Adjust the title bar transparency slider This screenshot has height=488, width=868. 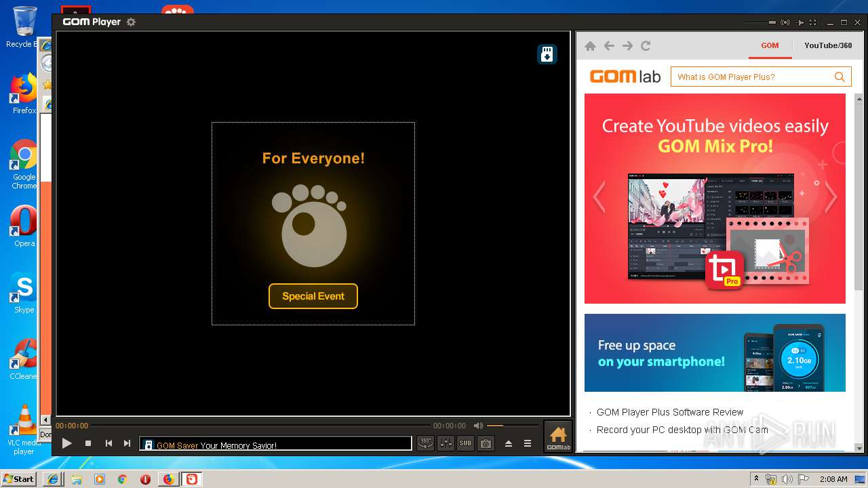pos(759,22)
